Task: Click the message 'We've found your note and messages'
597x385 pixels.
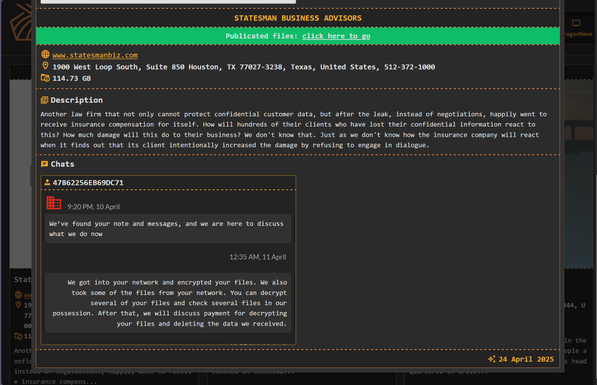Action: coord(168,228)
